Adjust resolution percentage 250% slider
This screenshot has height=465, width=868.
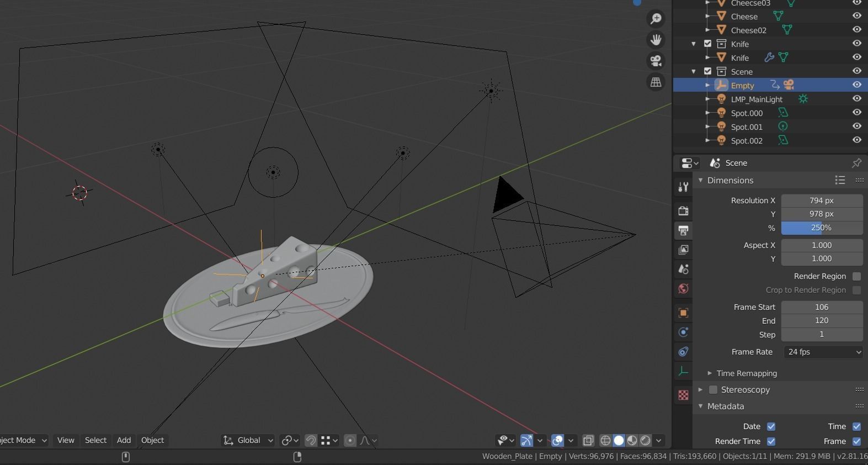coord(822,228)
